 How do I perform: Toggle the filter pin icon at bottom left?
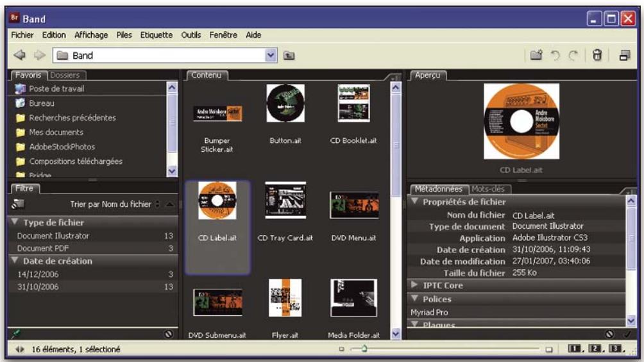pyautogui.click(x=15, y=334)
